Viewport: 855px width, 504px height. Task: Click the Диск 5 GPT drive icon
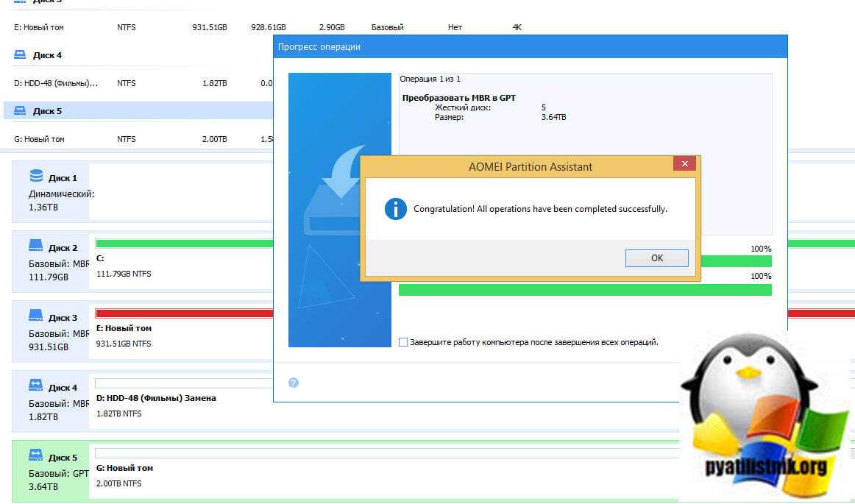tap(36, 457)
